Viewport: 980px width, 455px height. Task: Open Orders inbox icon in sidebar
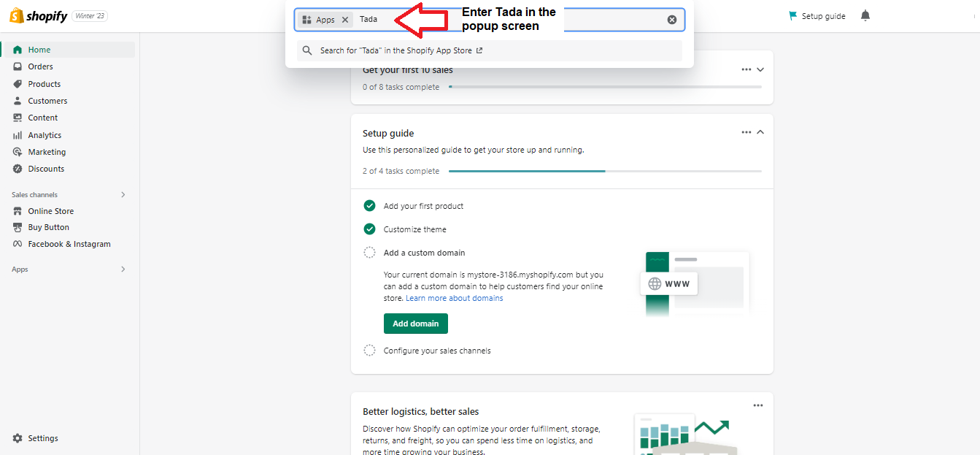(x=18, y=66)
